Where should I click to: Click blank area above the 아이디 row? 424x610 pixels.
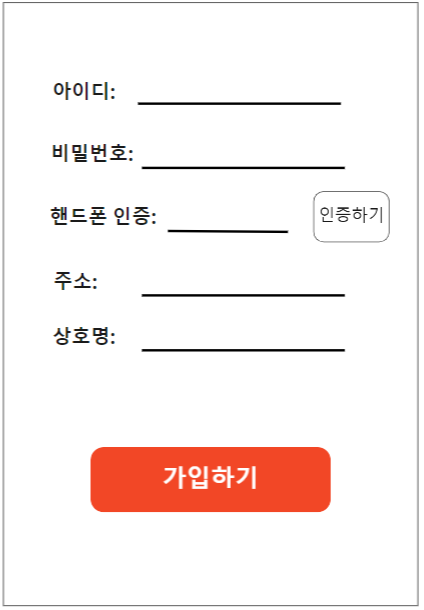click(x=210, y=41)
